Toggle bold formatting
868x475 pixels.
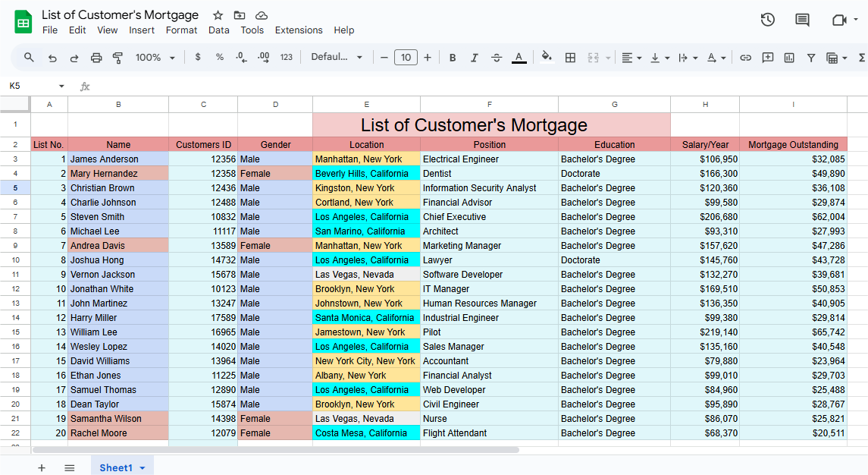coord(453,58)
